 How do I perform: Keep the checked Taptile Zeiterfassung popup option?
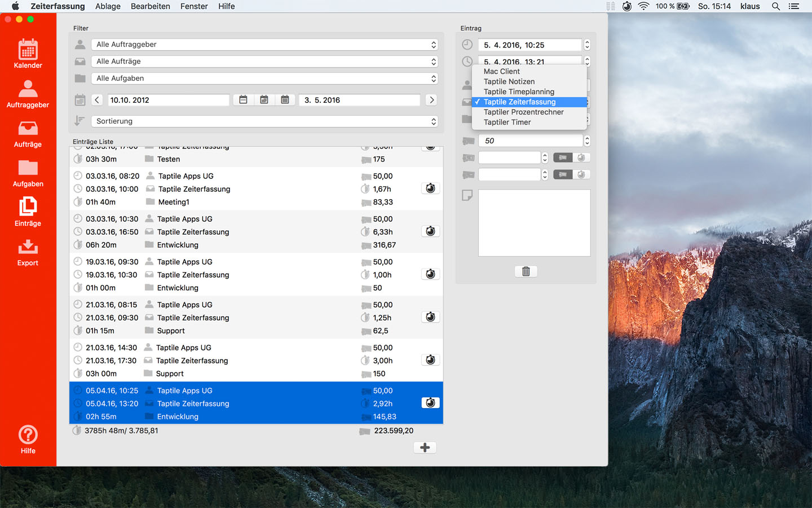529,102
